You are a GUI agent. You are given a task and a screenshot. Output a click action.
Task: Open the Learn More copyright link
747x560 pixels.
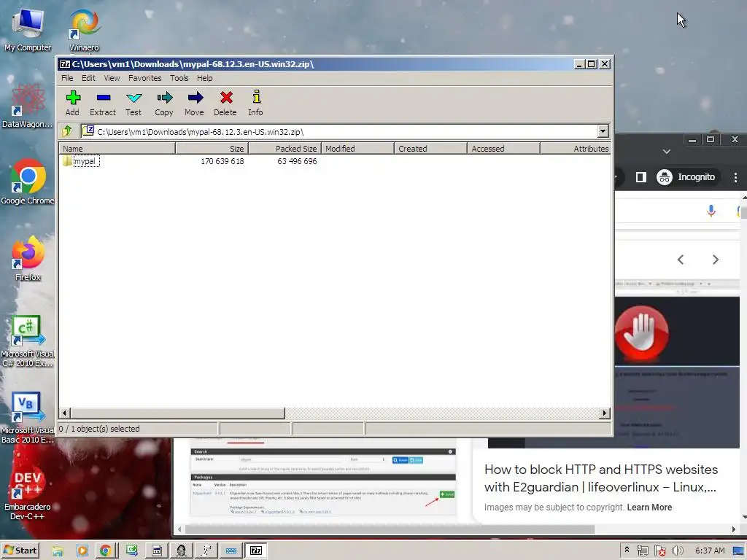[x=649, y=507]
